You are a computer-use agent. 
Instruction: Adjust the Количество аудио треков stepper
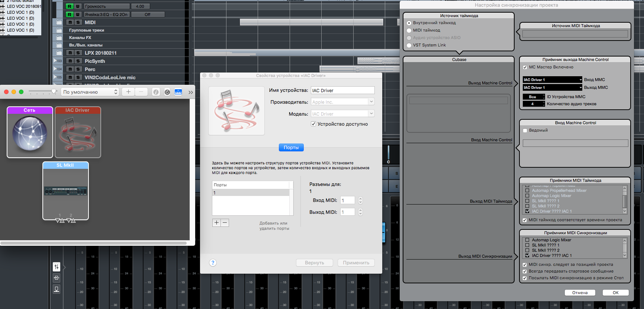544,104
